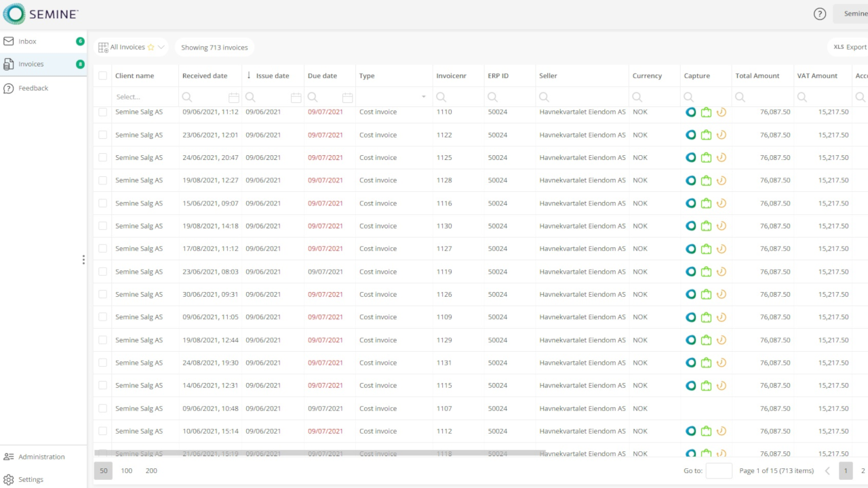
Task: Open the help question mark icon
Action: pos(820,14)
